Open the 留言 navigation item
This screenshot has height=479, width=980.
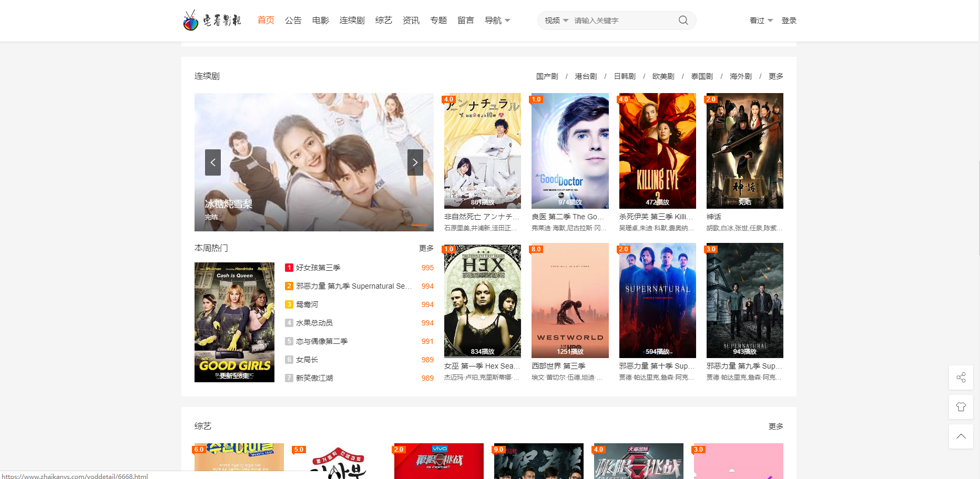pos(466,21)
